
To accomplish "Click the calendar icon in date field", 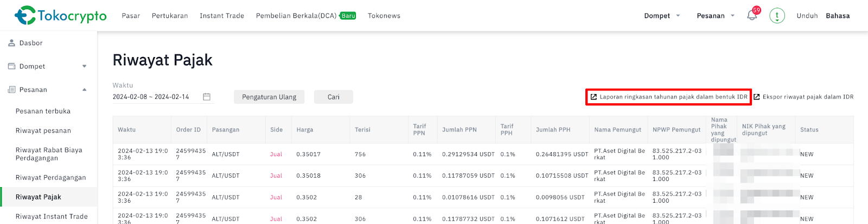I will pyautogui.click(x=207, y=97).
